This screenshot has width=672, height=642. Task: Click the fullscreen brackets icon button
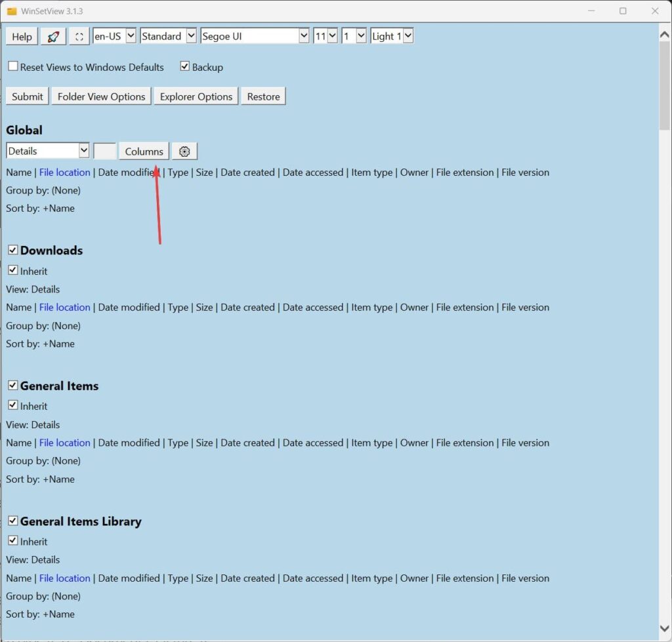[79, 37]
